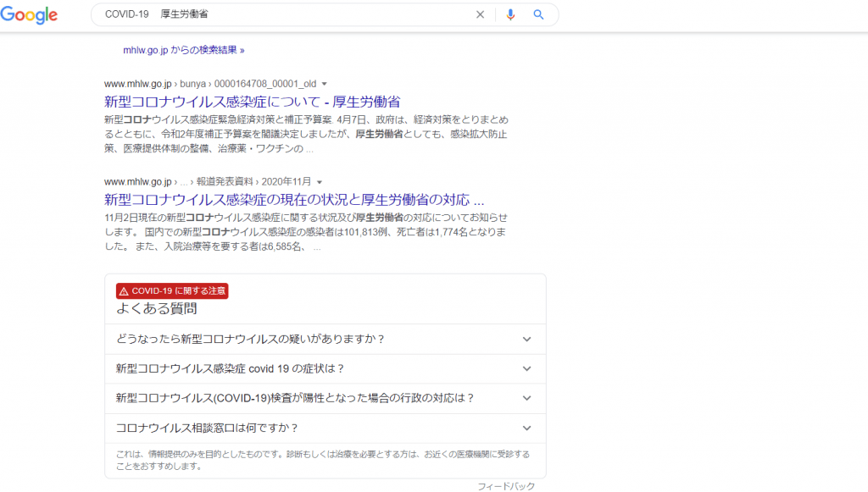Open 新型コロナウイルス感染症について - 厚生労働省 result
This screenshot has height=492, width=868.
252,102
